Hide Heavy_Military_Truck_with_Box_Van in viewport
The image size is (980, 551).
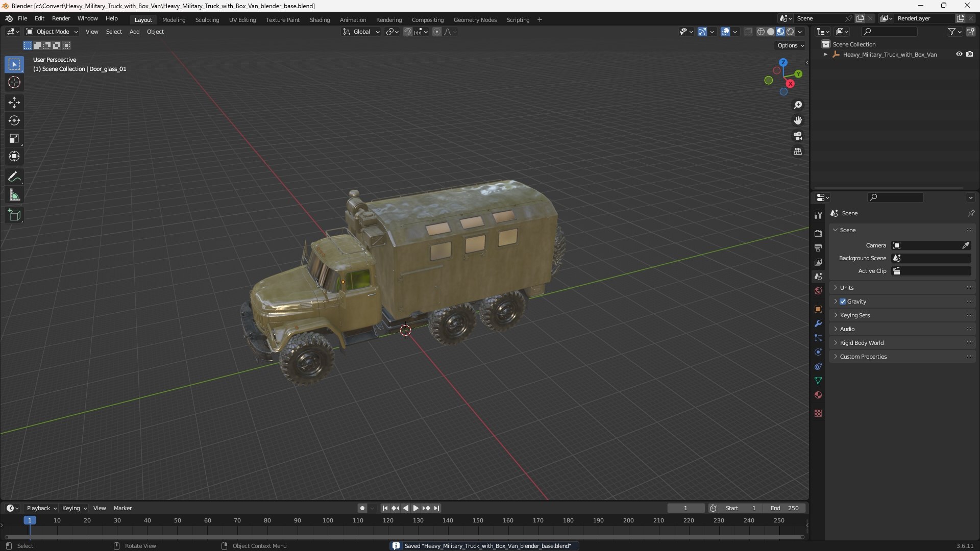(x=959, y=55)
